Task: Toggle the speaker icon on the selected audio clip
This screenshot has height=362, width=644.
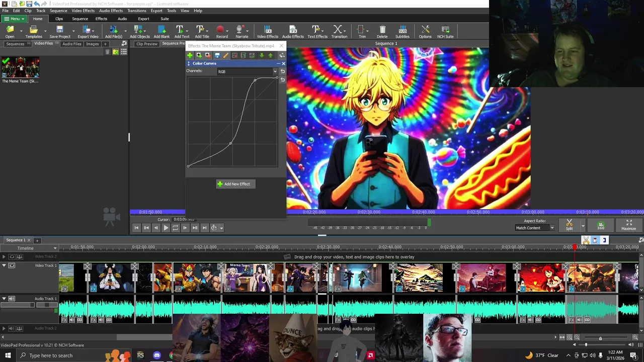Action: click(x=579, y=320)
